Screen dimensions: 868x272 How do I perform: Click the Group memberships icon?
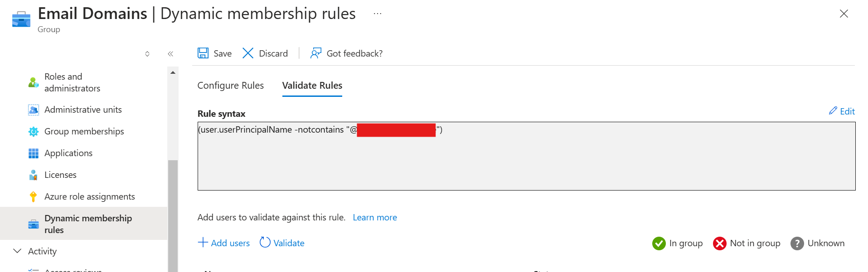[33, 131]
